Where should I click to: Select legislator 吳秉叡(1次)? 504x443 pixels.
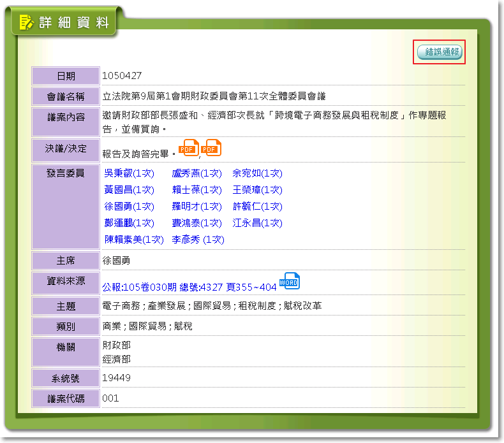pyautogui.click(x=130, y=173)
